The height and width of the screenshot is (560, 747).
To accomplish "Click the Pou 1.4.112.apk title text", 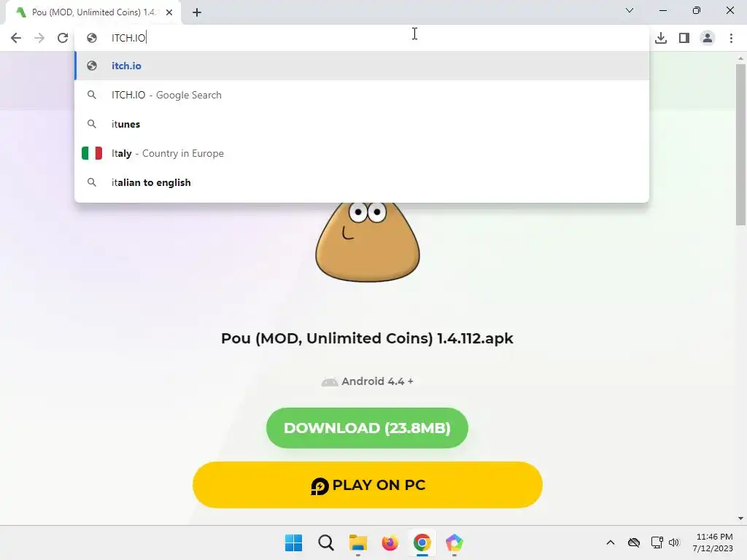I will point(367,338).
